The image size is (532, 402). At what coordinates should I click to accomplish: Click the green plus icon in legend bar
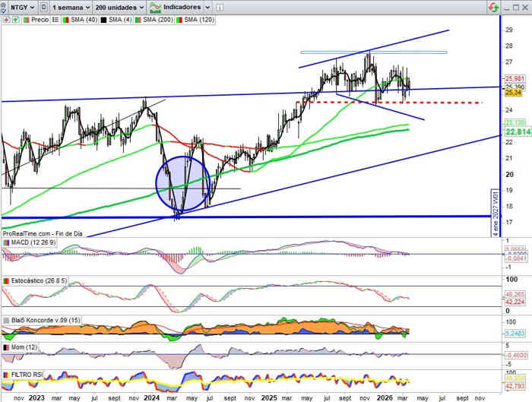pyautogui.click(x=14, y=19)
